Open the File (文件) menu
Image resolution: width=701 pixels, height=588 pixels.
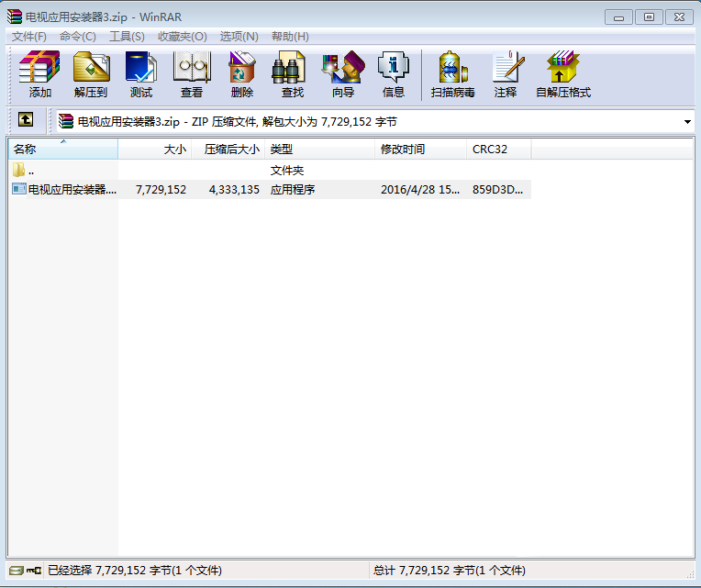click(x=29, y=37)
